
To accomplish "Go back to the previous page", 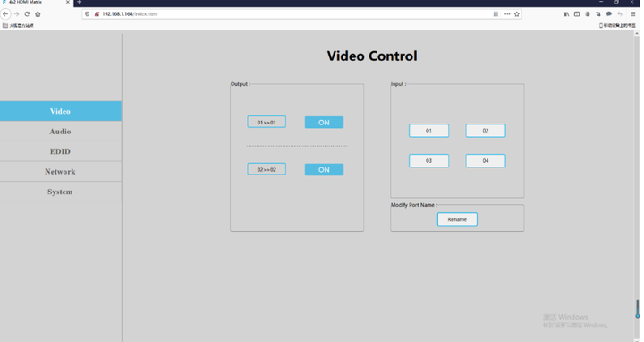I will pyautogui.click(x=5, y=14).
